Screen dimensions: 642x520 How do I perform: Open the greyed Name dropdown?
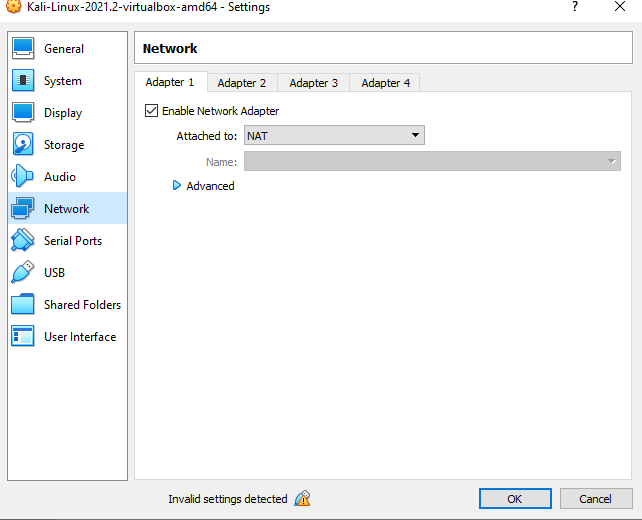coord(432,161)
